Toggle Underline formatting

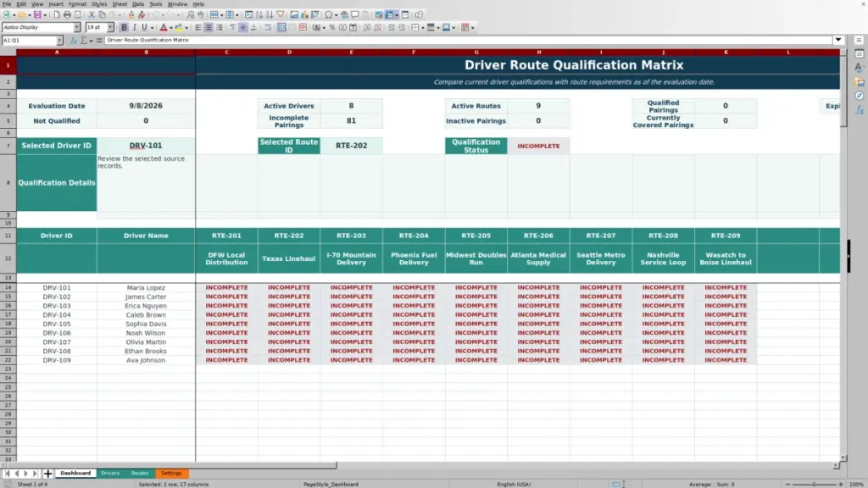(144, 27)
